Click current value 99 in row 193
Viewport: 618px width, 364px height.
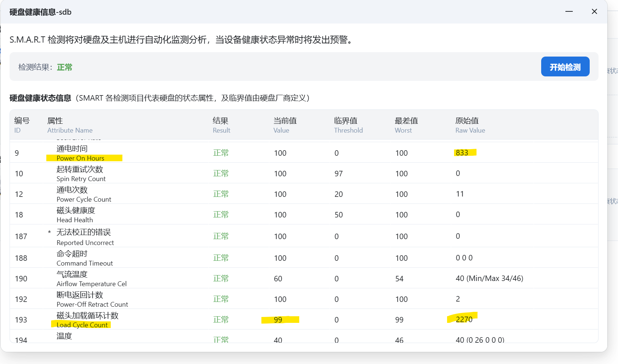click(x=278, y=320)
